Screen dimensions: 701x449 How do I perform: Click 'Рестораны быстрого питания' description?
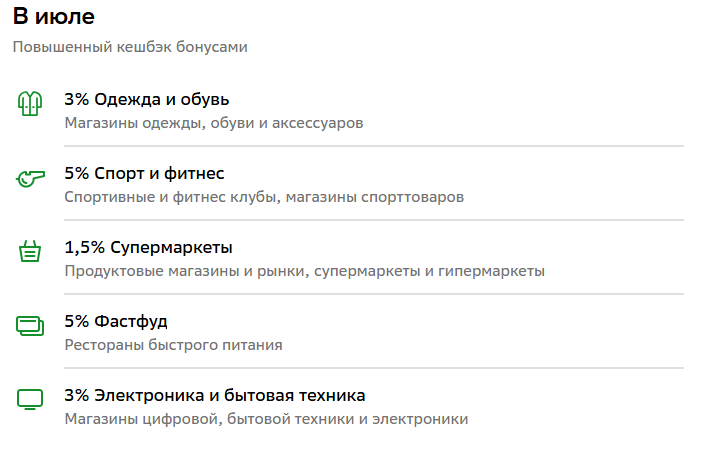click(173, 345)
